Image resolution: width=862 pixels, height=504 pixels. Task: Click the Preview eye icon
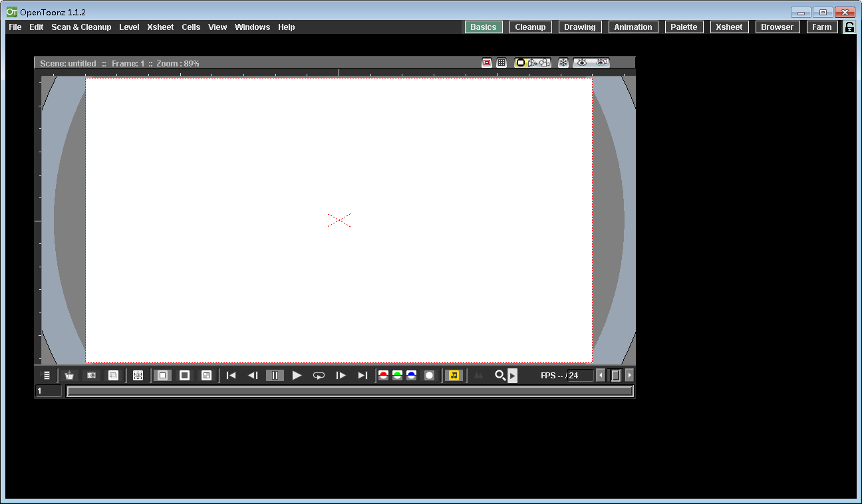tap(582, 63)
